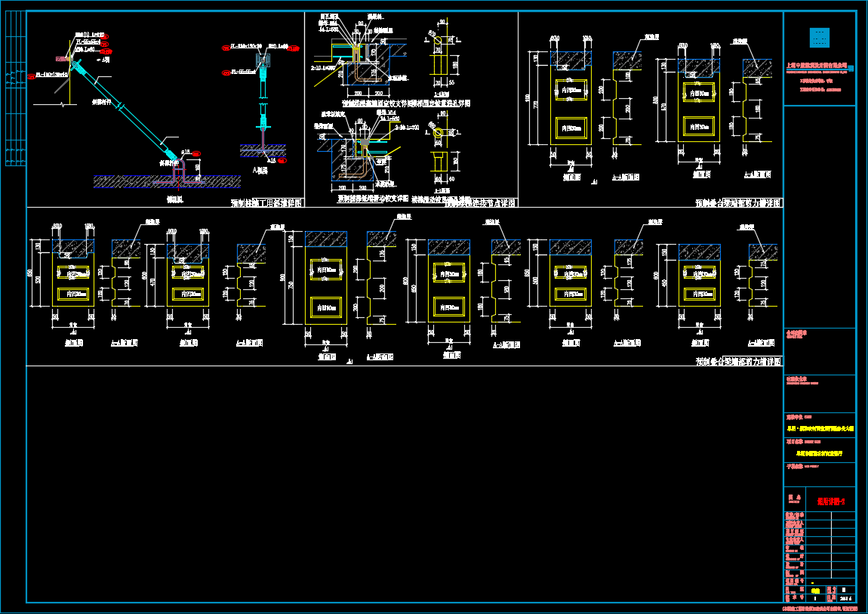Select the red company name line below the logo
Image resolution: width=868 pixels, height=614 pixels.
pyautogui.click(x=817, y=66)
